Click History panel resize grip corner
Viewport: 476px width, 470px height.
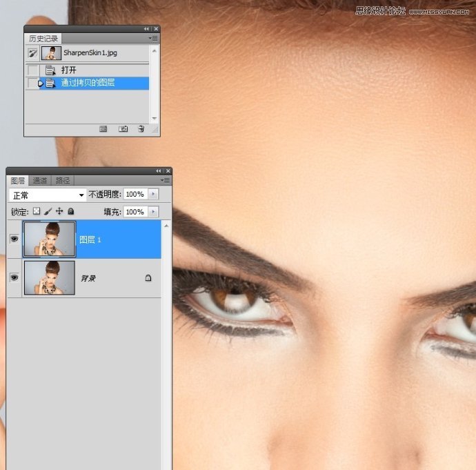(x=155, y=130)
